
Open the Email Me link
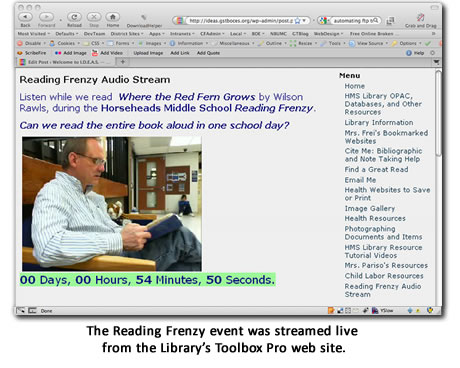360,180
